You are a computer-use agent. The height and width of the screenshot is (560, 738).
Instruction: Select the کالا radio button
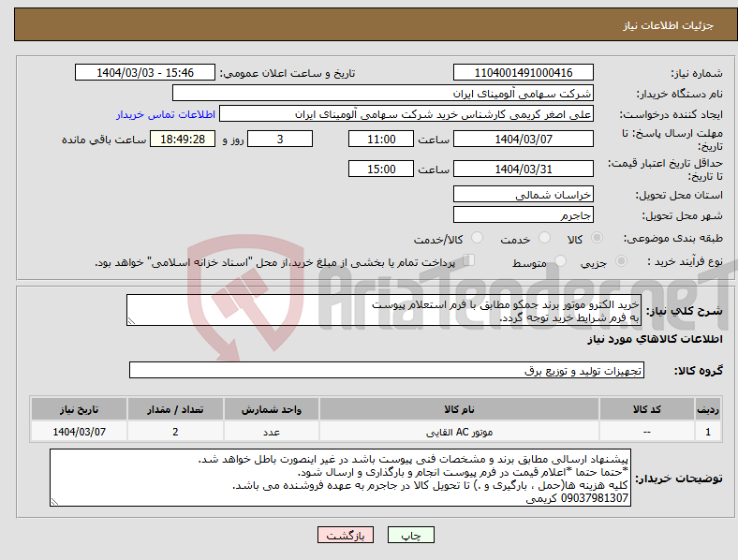597,238
